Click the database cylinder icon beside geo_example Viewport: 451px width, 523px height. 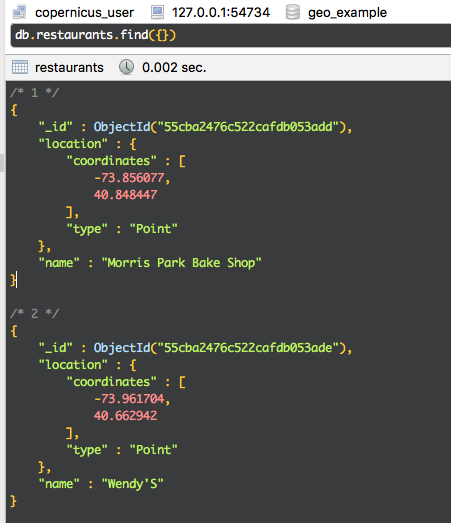[x=293, y=12]
